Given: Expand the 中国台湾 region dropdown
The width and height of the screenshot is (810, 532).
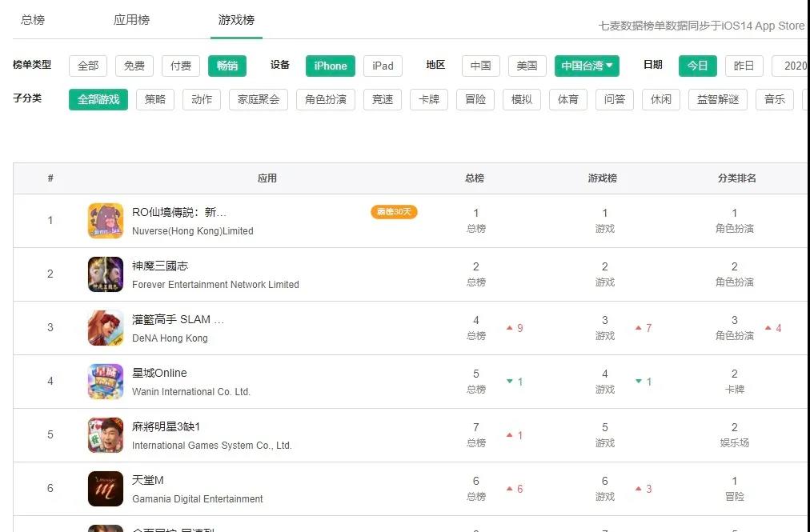Looking at the screenshot, I should 587,66.
